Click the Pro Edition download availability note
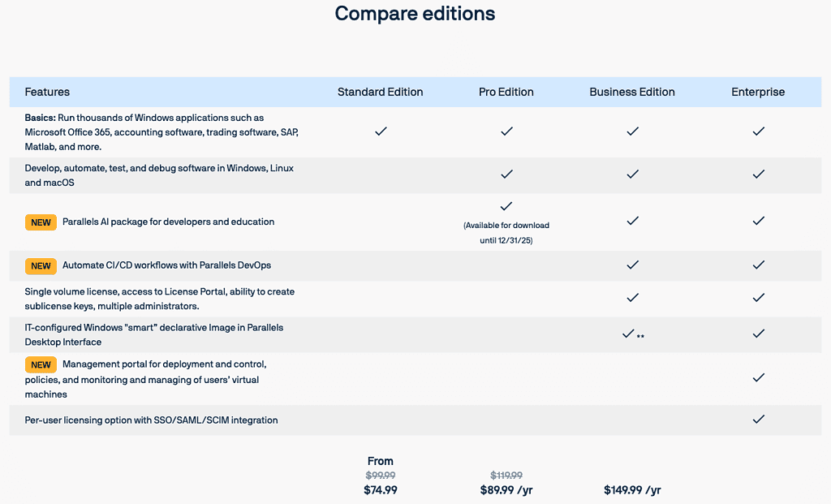 pos(506,233)
